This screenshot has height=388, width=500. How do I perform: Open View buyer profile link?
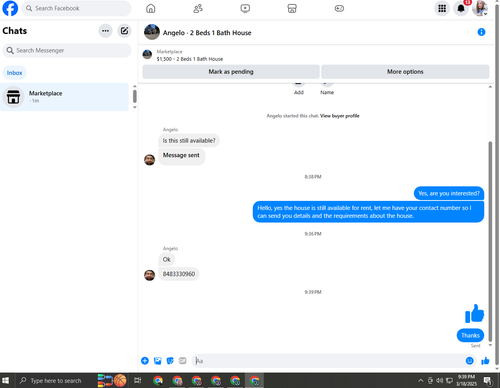[340, 116]
